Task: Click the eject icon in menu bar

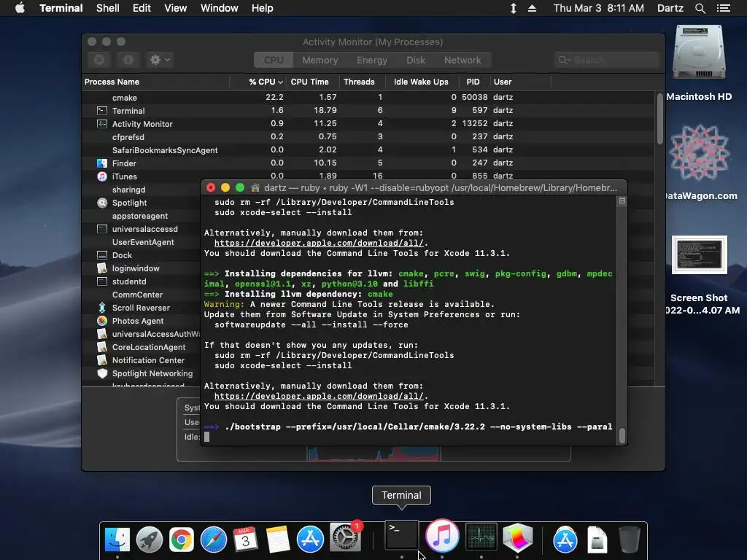Action: [x=532, y=8]
